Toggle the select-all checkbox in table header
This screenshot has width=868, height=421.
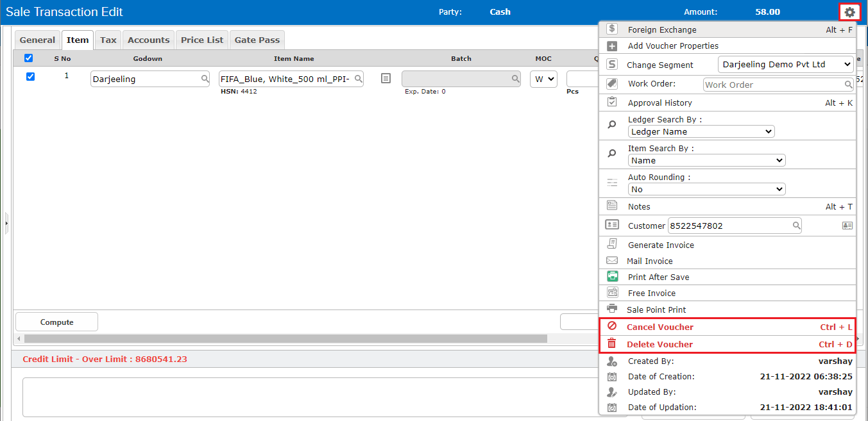28,58
